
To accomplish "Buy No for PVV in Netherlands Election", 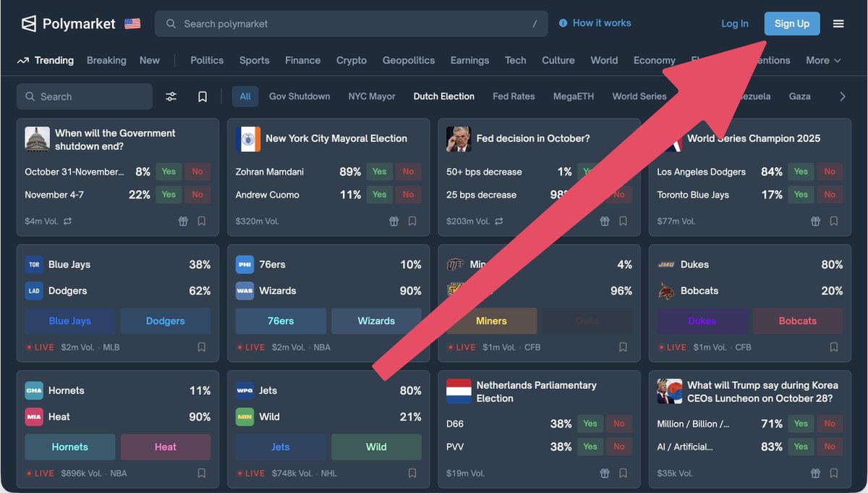I will pyautogui.click(x=619, y=447).
